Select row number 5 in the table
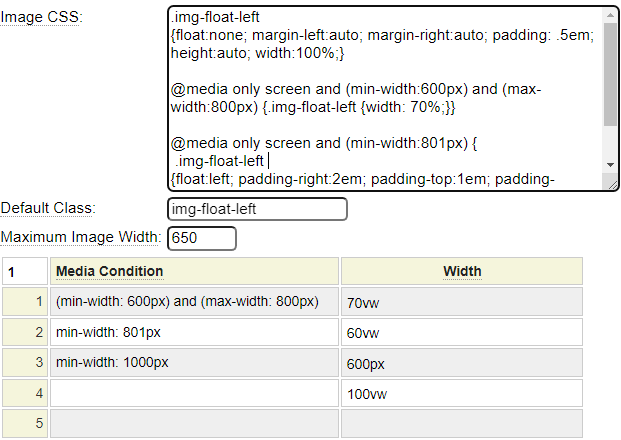The image size is (621, 440). (x=25, y=423)
